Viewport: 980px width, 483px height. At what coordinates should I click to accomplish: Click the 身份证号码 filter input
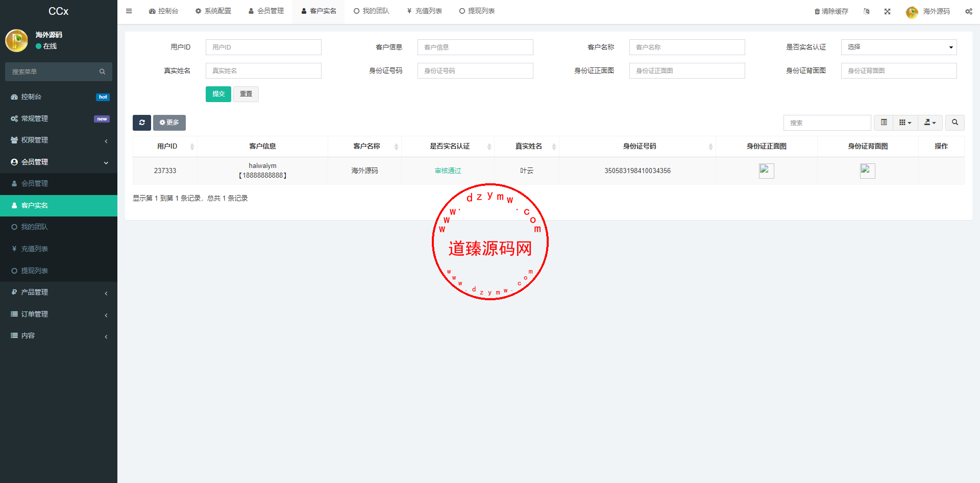(x=475, y=70)
